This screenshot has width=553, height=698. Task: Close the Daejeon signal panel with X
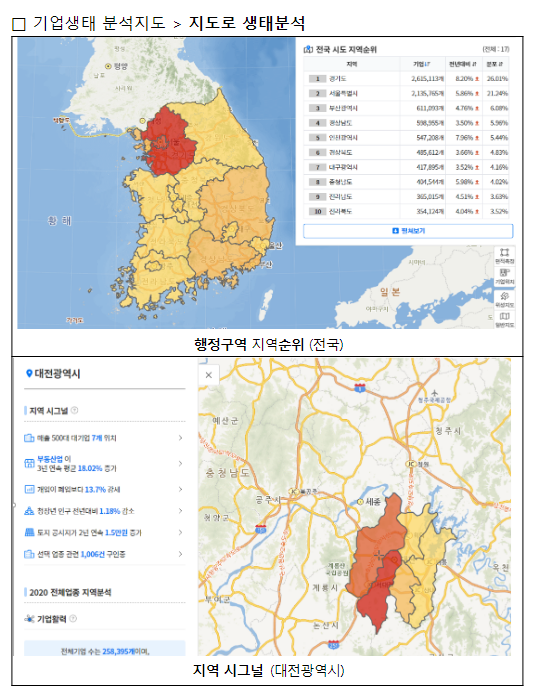click(x=208, y=375)
